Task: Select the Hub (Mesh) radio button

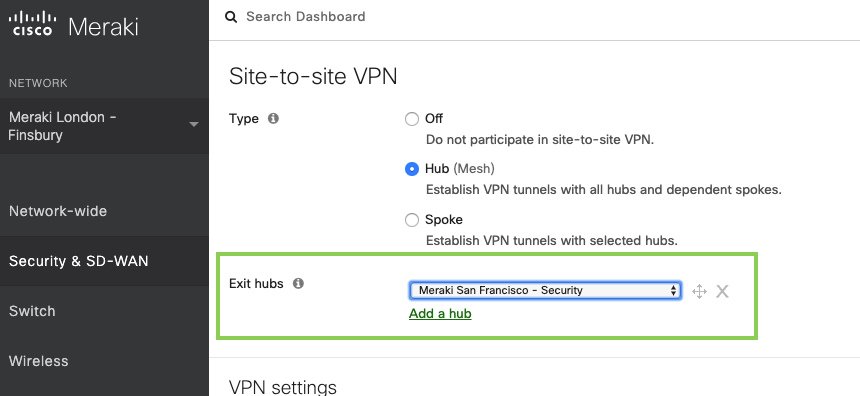Action: click(411, 169)
